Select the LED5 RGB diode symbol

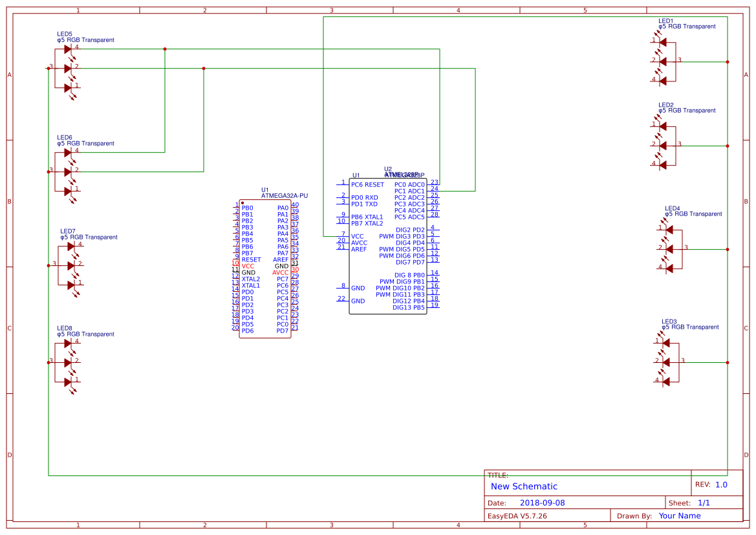point(67,68)
